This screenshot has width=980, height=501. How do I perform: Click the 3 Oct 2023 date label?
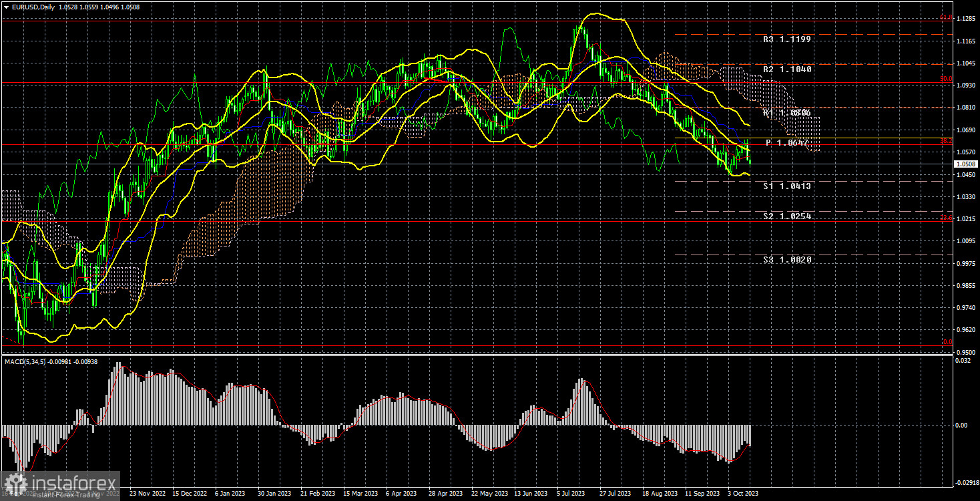[x=744, y=494]
